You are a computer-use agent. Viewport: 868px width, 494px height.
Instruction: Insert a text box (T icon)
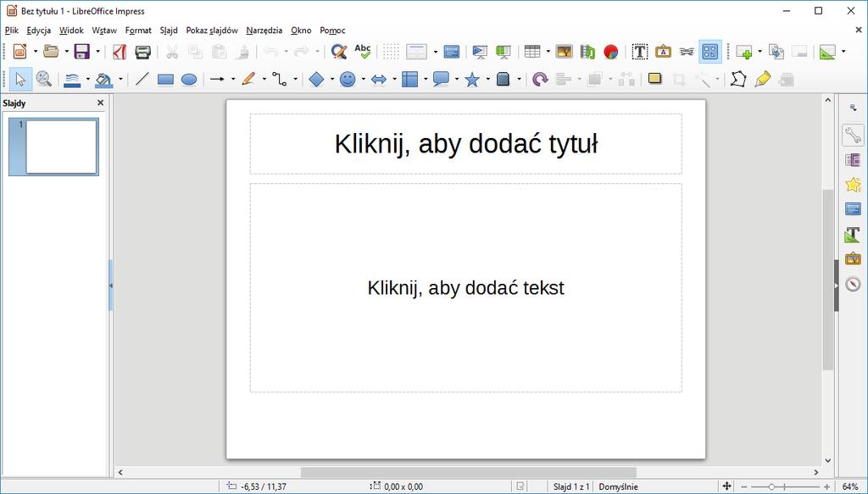[x=640, y=52]
